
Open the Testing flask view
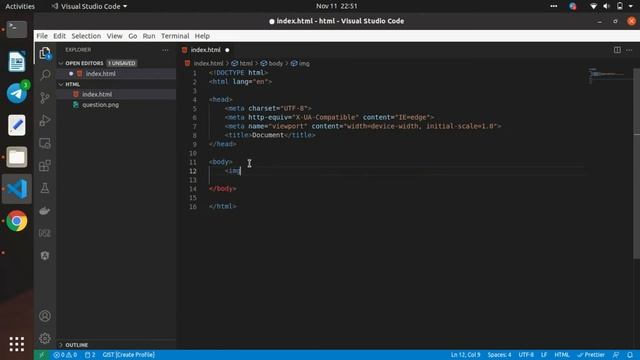(45, 188)
